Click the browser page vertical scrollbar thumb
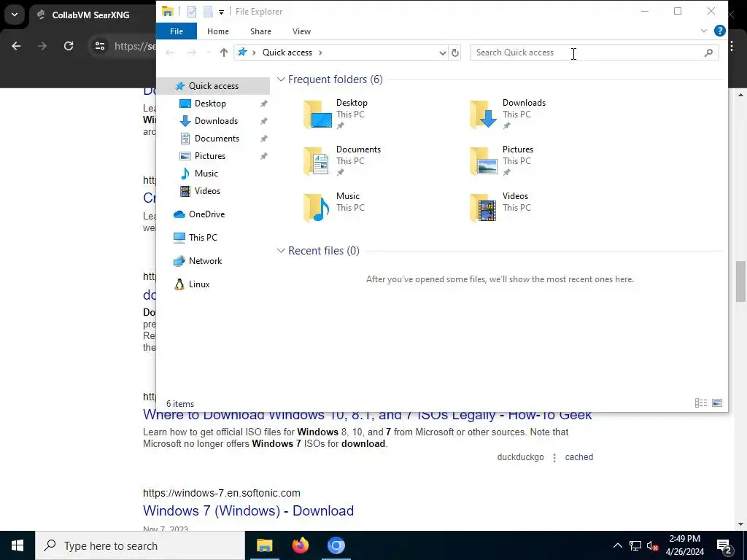 coord(741,281)
